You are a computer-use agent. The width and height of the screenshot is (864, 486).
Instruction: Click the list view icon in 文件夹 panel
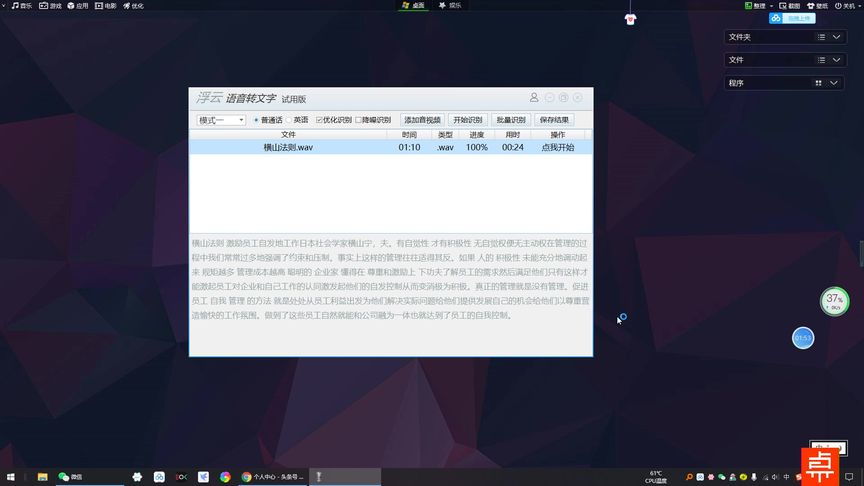tap(821, 37)
